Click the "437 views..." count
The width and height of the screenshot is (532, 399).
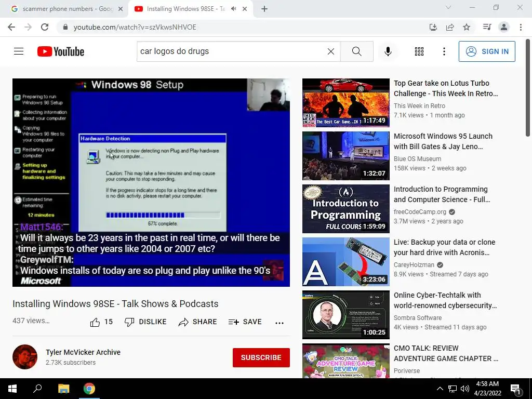click(x=31, y=321)
